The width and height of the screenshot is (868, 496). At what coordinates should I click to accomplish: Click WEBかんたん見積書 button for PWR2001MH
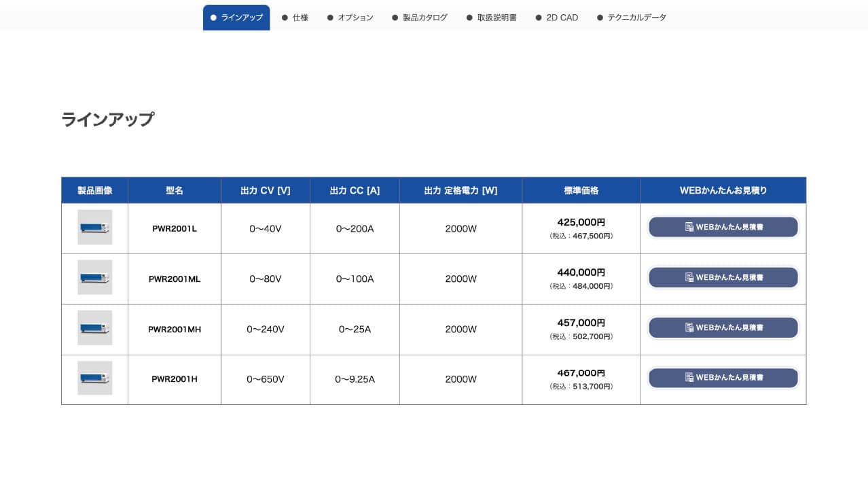coord(723,327)
